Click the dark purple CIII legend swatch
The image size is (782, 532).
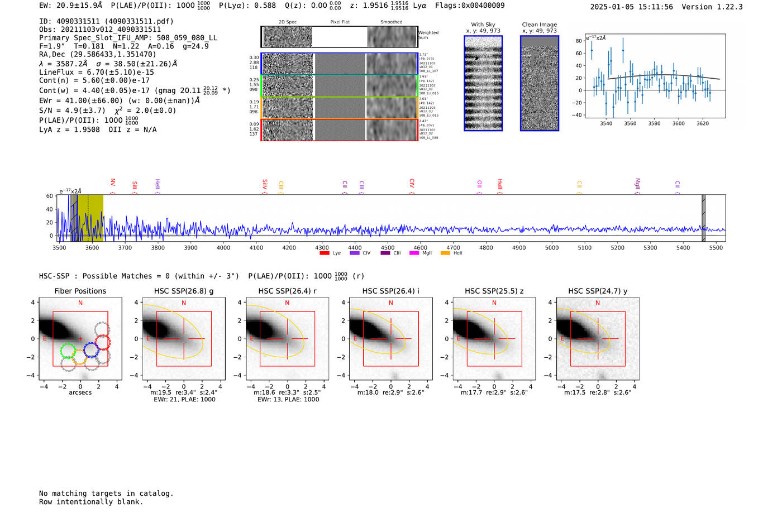tap(385, 253)
